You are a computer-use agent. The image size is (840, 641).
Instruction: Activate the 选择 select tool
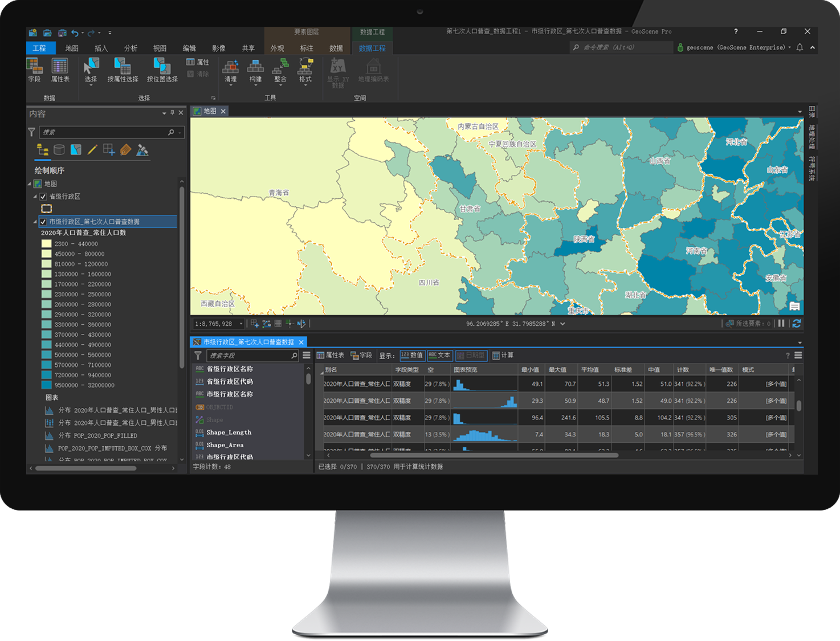point(91,71)
